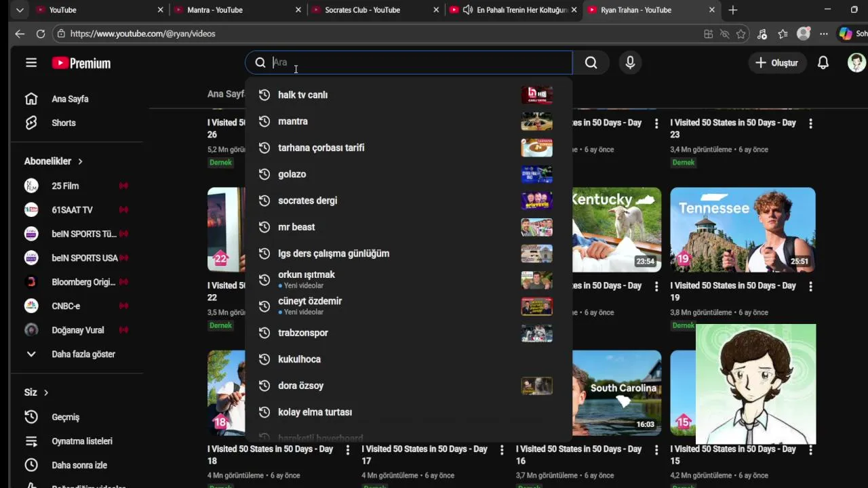The image size is (868, 488).
Task: Open South Carolina Day 16 thumbnail
Action: [616, 392]
